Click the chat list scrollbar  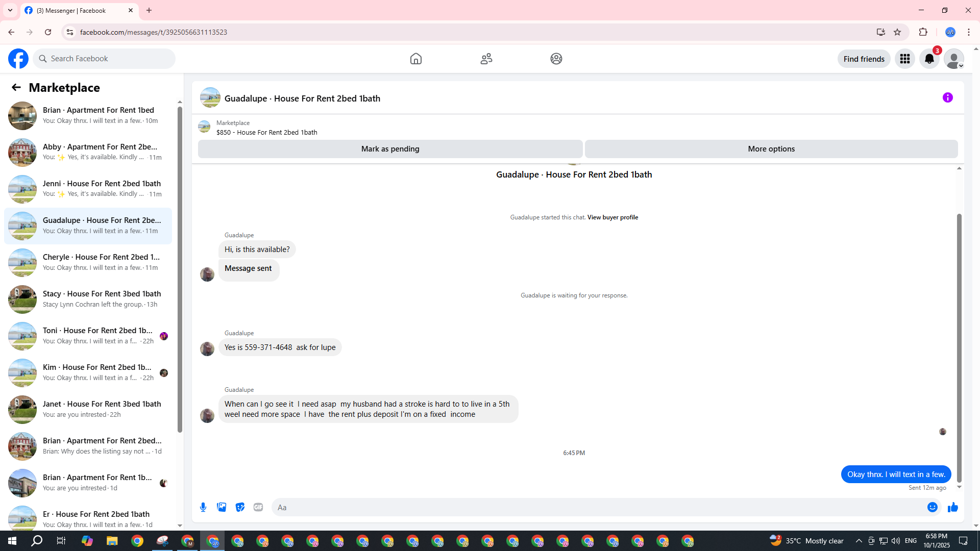(180, 269)
